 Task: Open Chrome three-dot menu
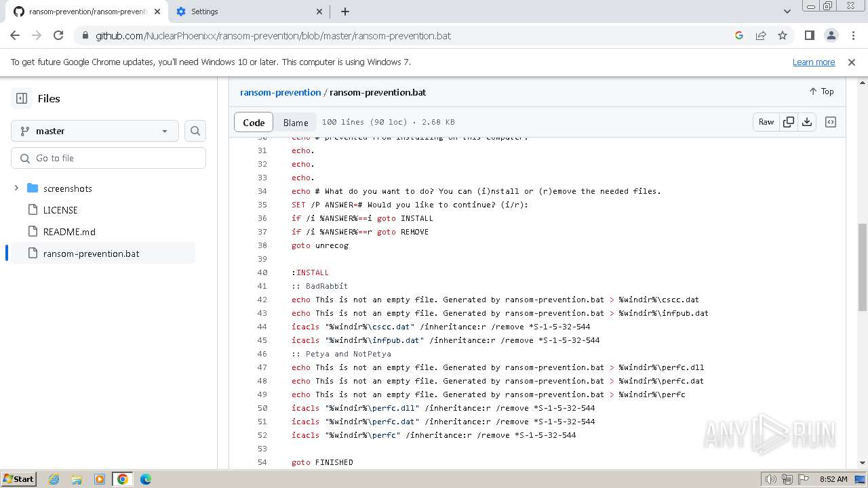click(x=852, y=35)
